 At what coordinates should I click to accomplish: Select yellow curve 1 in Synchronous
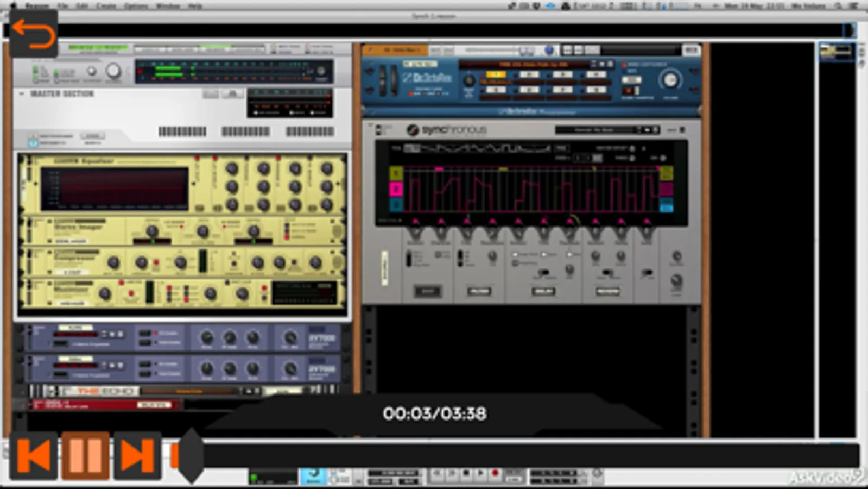(x=396, y=173)
